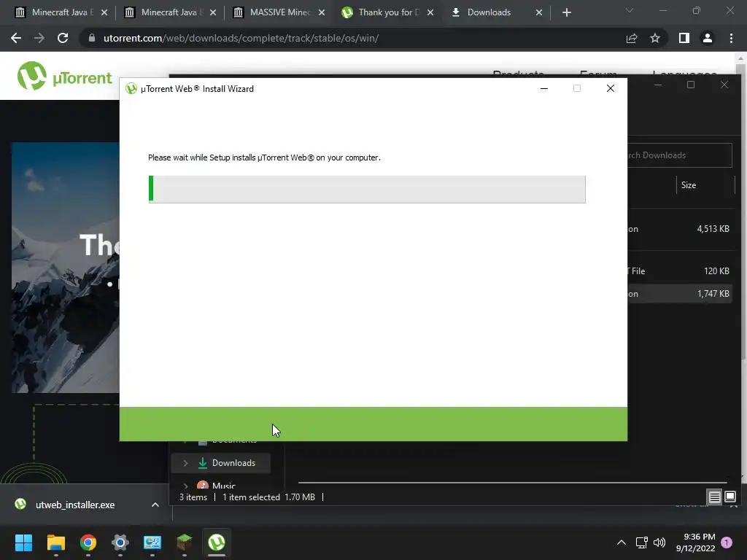Open the Chrome profile icon
The image size is (747, 560).
coord(708,38)
